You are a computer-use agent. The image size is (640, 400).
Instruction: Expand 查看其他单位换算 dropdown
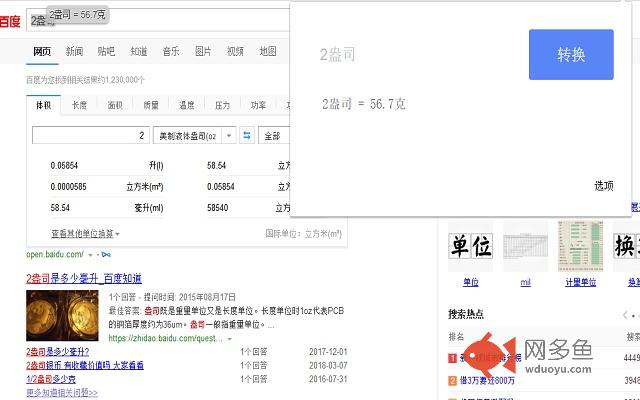tap(85, 234)
